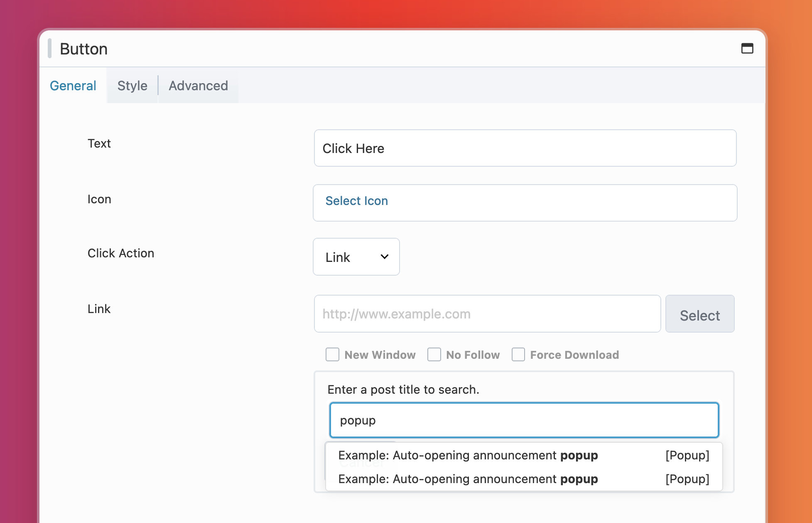Choose the second popup search result

click(x=523, y=479)
